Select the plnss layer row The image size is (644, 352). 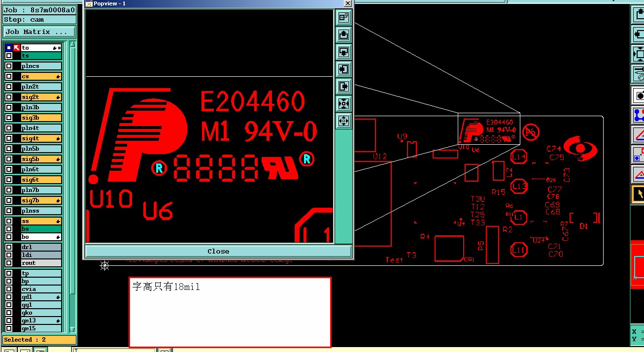pos(41,211)
